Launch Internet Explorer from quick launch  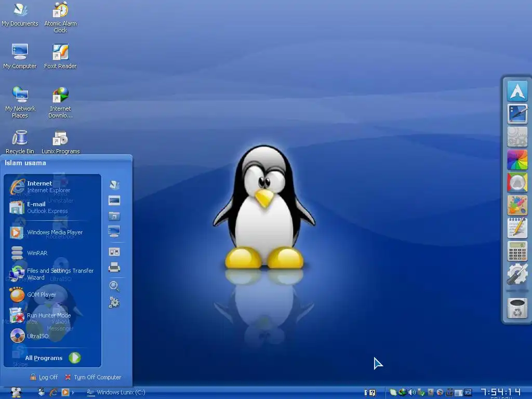(54, 392)
